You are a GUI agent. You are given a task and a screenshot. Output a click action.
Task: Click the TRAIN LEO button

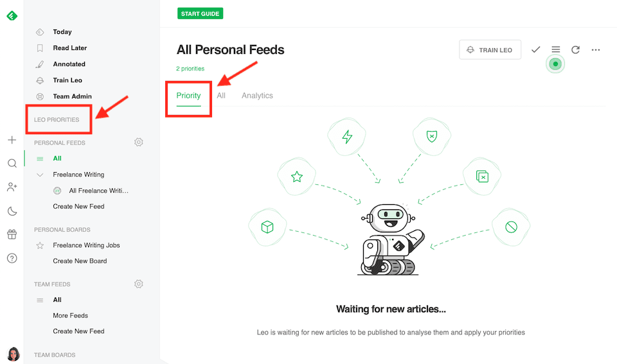click(x=490, y=50)
